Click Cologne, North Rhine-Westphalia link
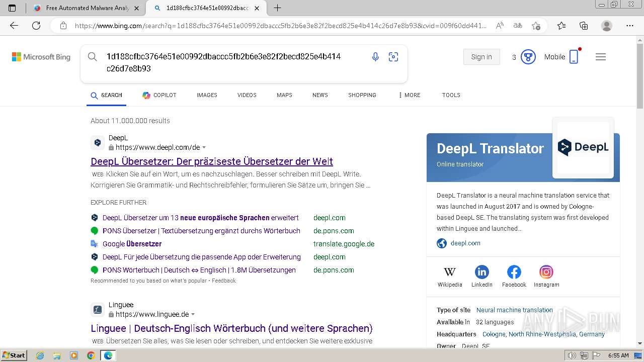Image resolution: width=644 pixels, height=362 pixels. (543, 334)
